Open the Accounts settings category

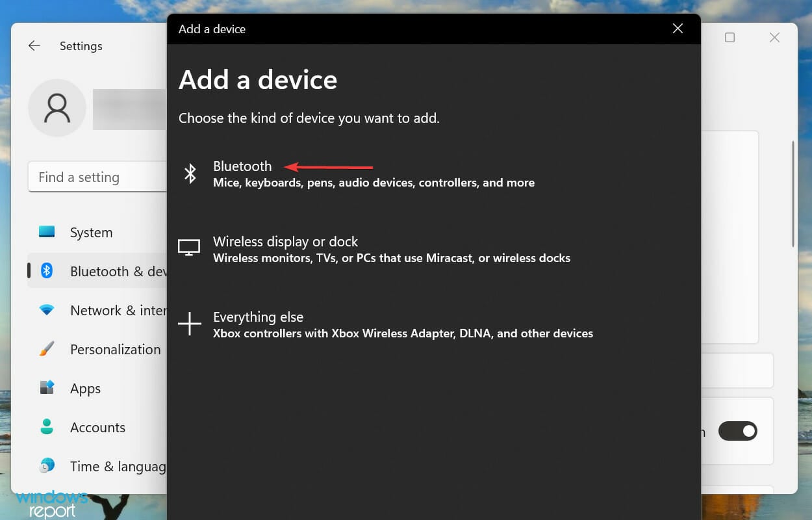[x=97, y=428]
